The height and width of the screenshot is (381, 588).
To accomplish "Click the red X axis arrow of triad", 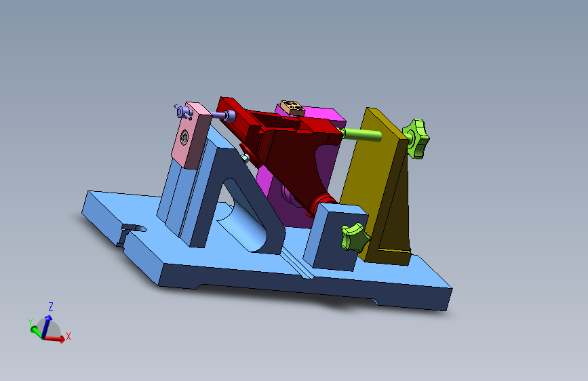I will (56, 338).
